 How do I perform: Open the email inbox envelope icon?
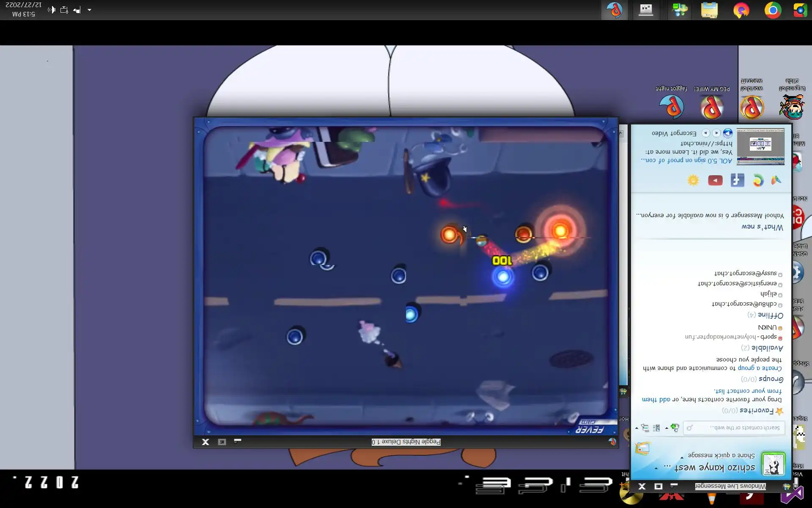click(642, 448)
